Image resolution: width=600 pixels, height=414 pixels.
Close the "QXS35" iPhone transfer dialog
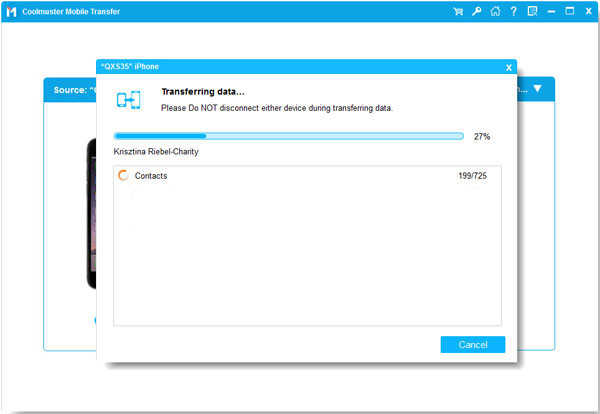pyautogui.click(x=508, y=67)
